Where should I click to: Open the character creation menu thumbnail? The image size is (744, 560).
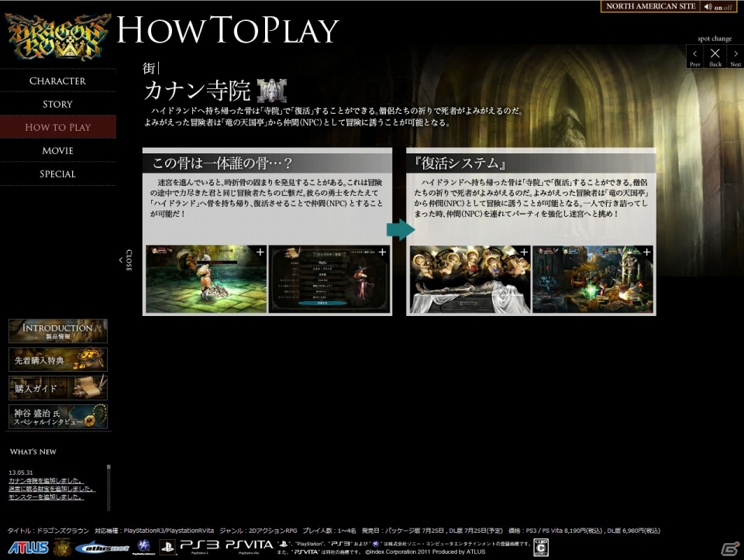click(329, 279)
